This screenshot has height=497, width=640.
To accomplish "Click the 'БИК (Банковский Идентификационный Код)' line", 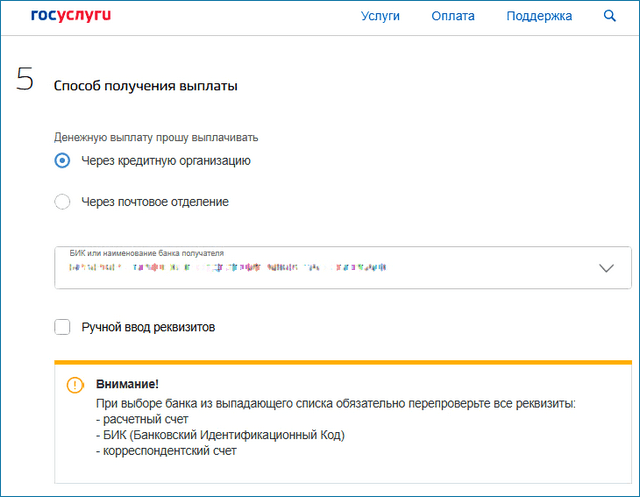I will click(220, 435).
